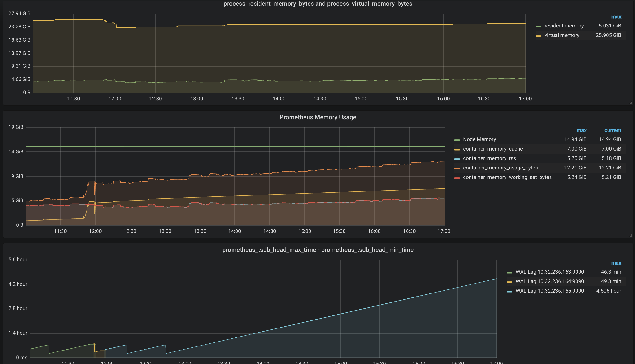This screenshot has height=364, width=635.
Task: Click the Node Memory legend label
Action: [479, 139]
